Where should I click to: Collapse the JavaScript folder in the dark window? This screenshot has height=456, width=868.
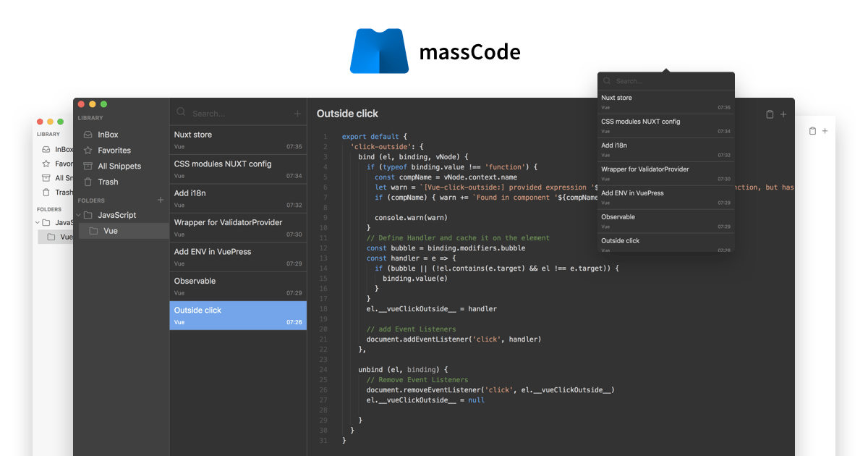[x=77, y=215]
